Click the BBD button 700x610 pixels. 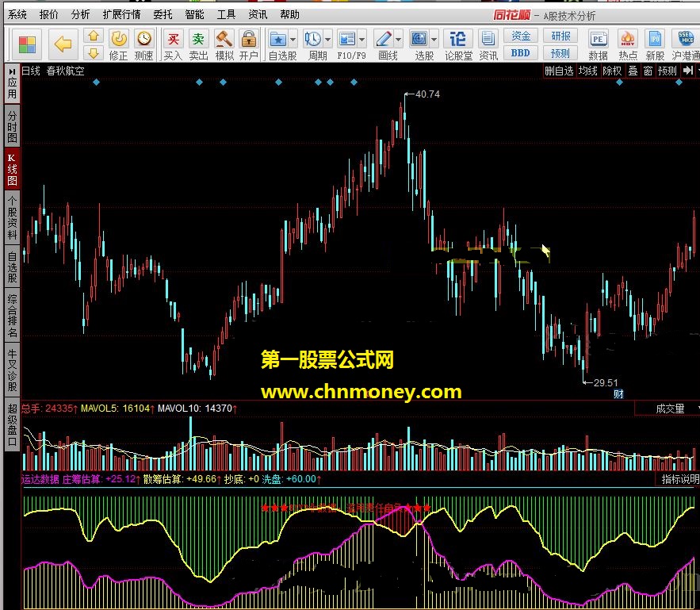coord(521,52)
